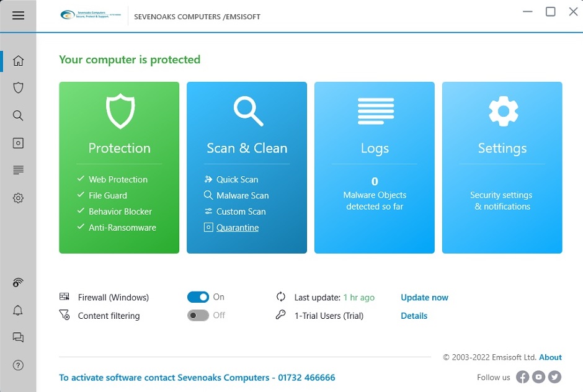
Task: Enable Content filtering switch
Action: [198, 315]
